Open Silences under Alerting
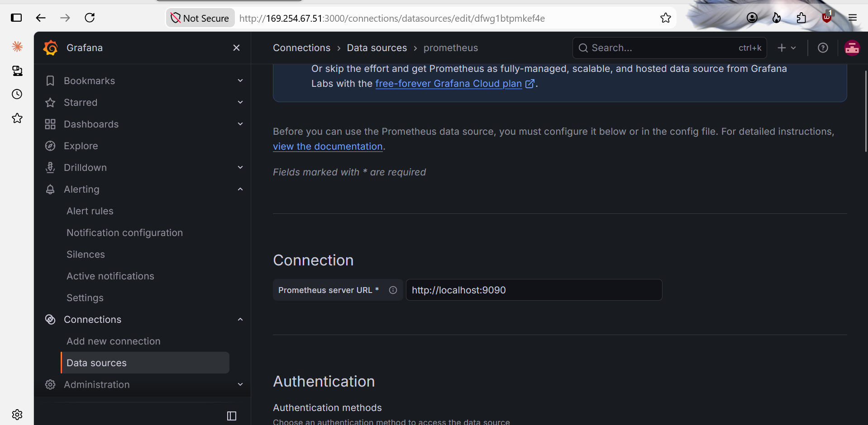This screenshot has width=868, height=425. 86,255
